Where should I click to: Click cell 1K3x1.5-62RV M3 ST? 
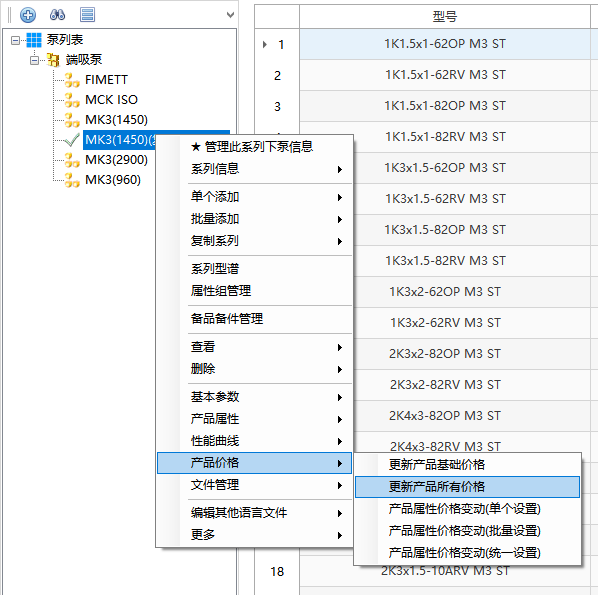tap(445, 199)
